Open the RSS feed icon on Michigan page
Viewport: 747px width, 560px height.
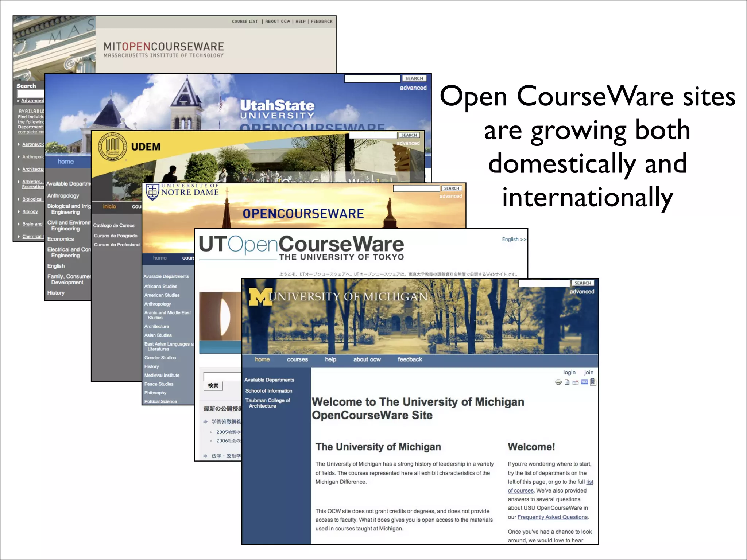click(584, 382)
